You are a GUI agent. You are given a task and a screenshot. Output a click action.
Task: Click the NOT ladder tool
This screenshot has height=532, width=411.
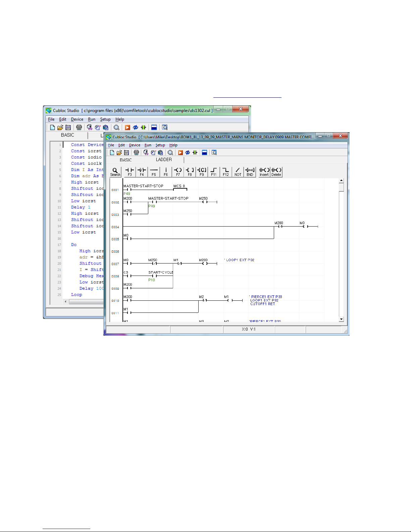(x=238, y=172)
